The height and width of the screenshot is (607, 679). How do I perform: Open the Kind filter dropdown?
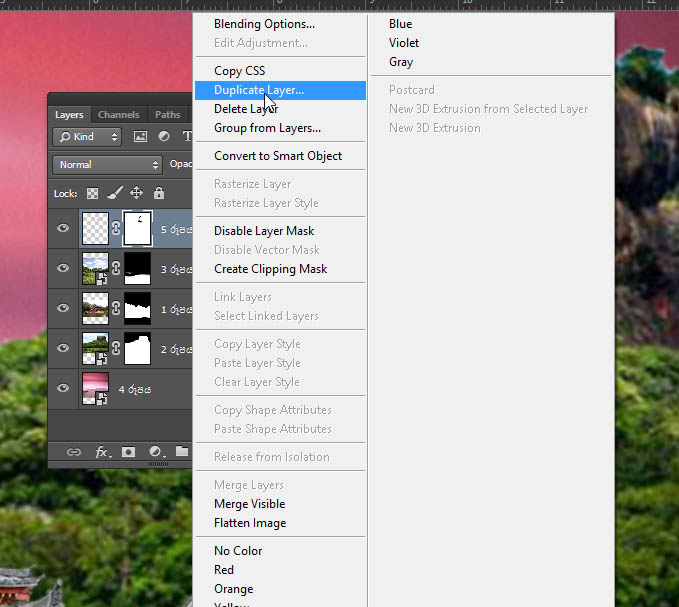pyautogui.click(x=87, y=137)
